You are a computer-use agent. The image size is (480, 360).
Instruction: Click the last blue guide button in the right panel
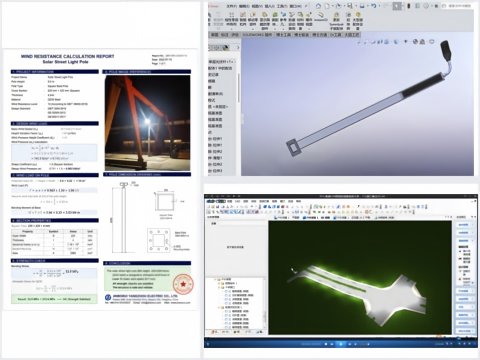(464, 331)
